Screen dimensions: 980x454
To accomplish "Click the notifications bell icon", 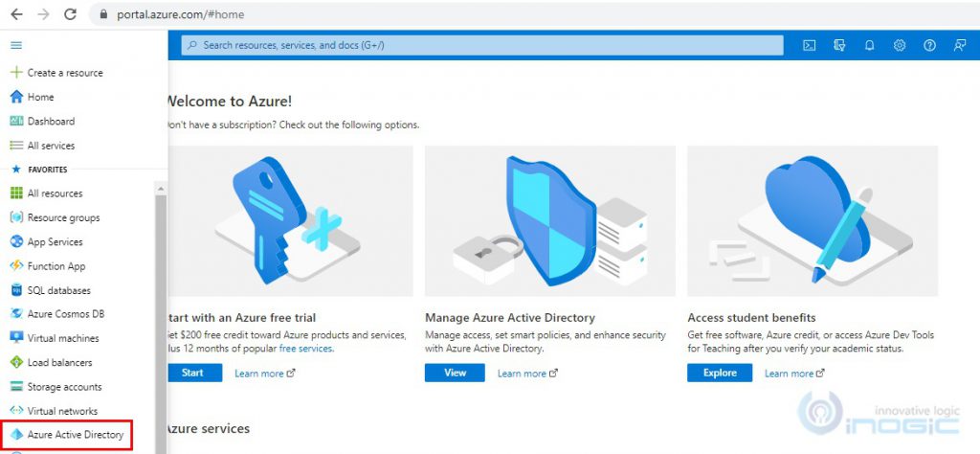I will tap(869, 45).
